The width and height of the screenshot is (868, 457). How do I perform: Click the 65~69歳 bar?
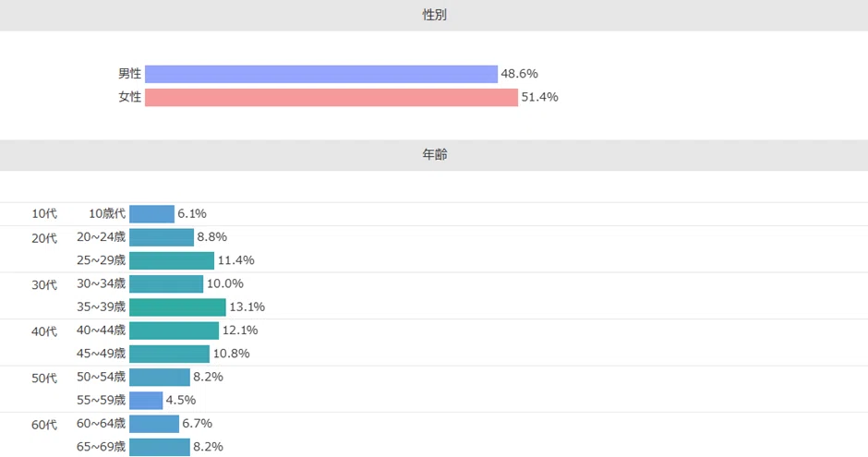(160, 447)
